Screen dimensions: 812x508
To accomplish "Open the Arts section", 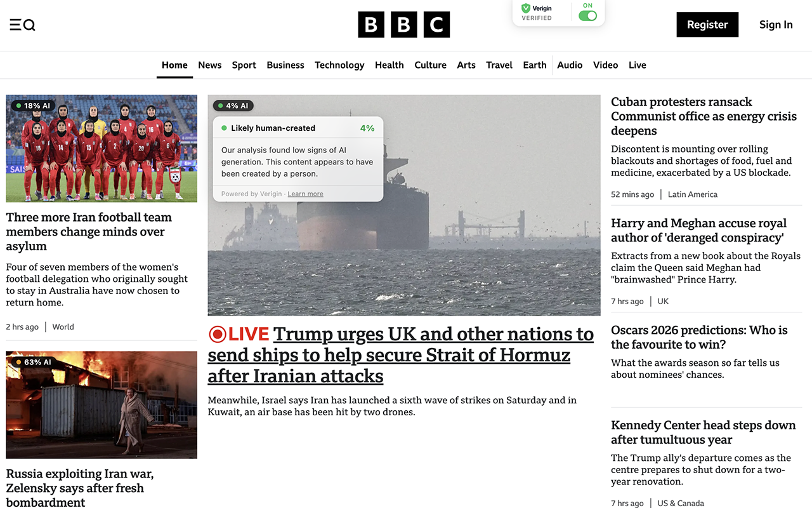I will tap(466, 65).
